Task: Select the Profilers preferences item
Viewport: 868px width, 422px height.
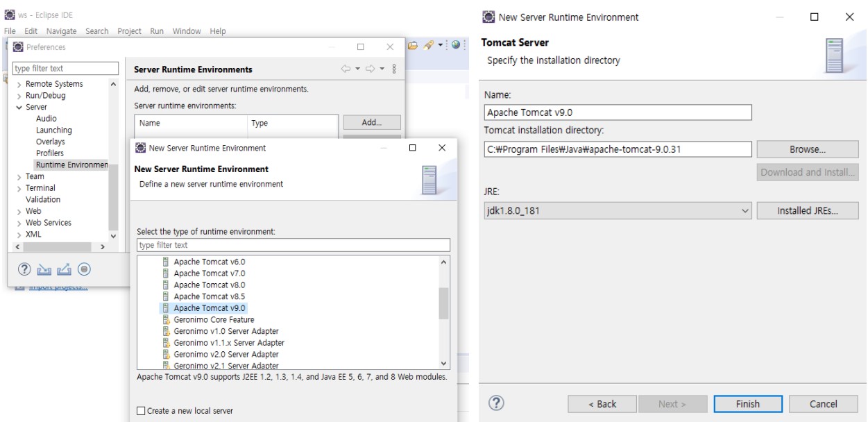Action: click(x=50, y=153)
